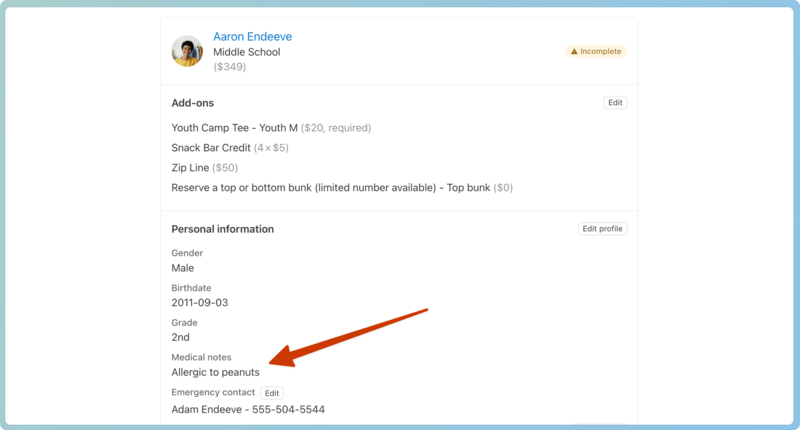Image resolution: width=800 pixels, height=430 pixels.
Task: Edit the Emergency contact entry
Action: pyautogui.click(x=271, y=393)
